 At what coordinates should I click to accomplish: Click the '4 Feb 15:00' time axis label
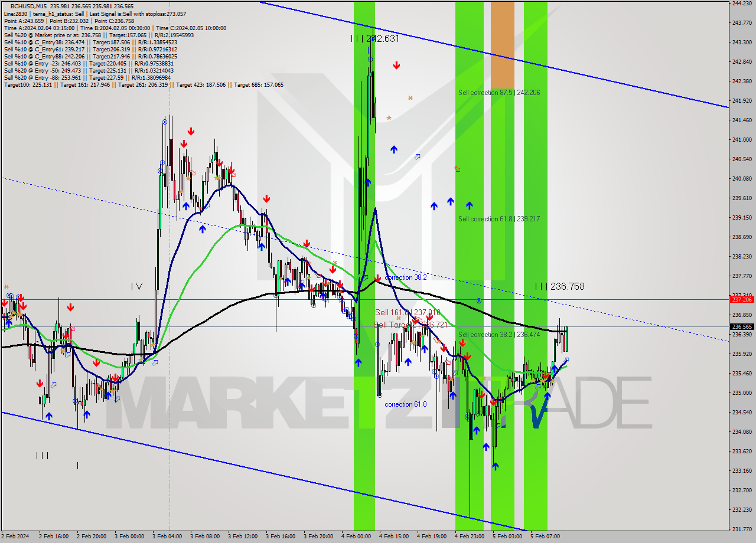coord(394,537)
